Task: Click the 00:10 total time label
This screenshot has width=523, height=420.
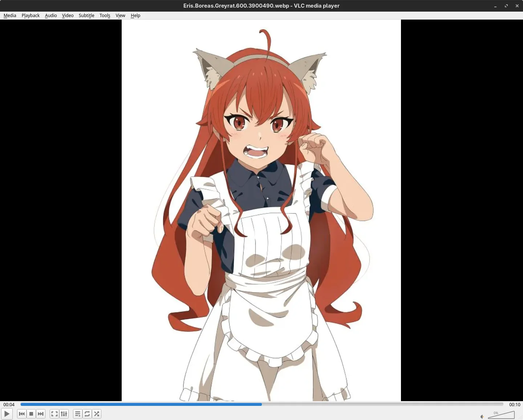Action: click(514, 404)
